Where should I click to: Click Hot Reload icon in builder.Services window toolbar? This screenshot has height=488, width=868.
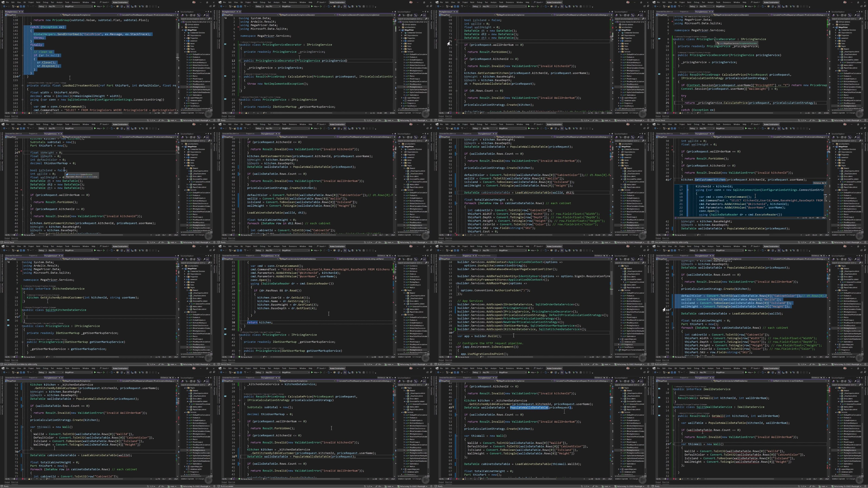coord(541,250)
